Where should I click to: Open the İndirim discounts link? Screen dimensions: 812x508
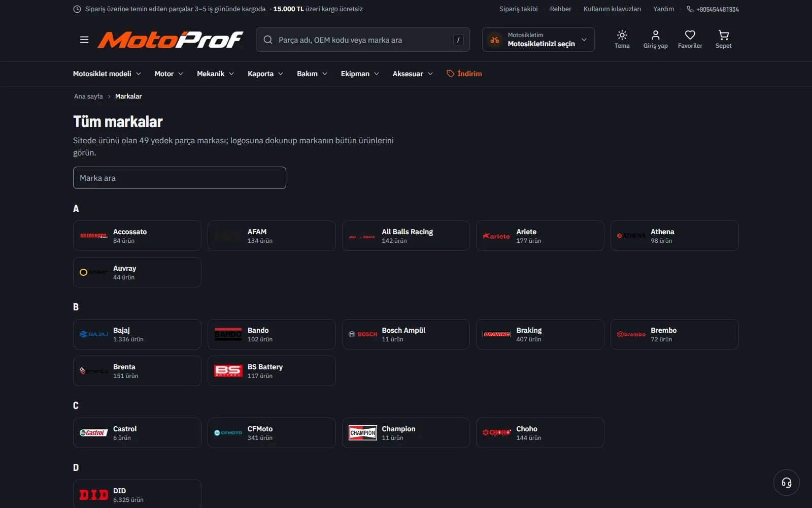pos(464,74)
